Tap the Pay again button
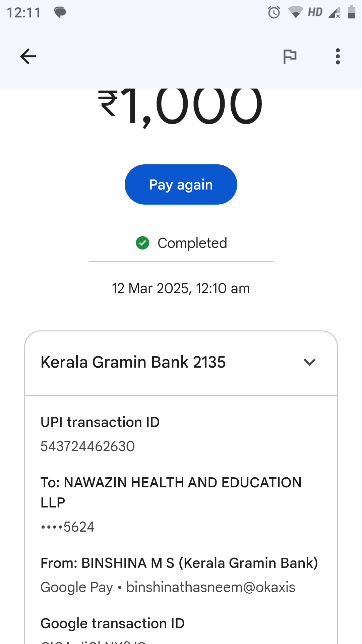The image size is (362, 644). coord(181,184)
